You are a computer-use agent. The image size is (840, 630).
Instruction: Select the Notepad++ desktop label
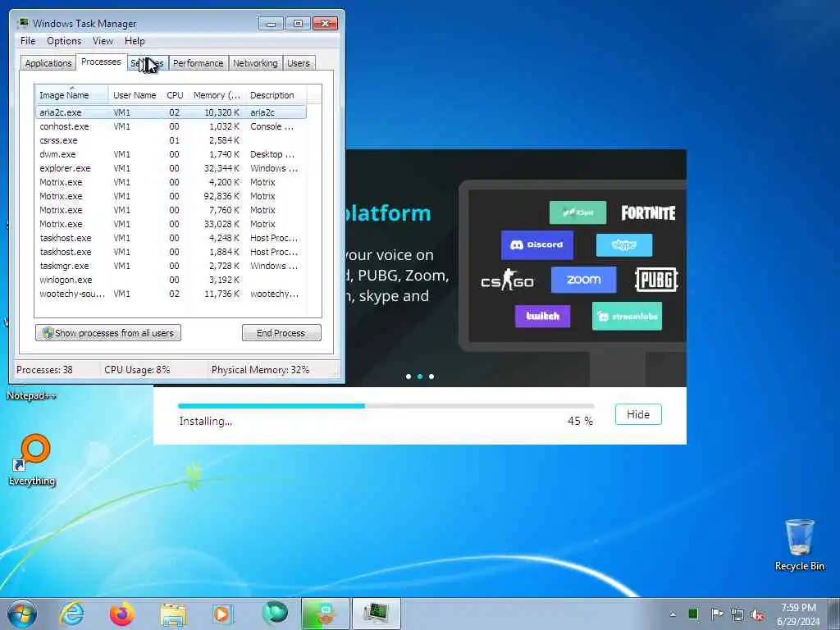31,396
